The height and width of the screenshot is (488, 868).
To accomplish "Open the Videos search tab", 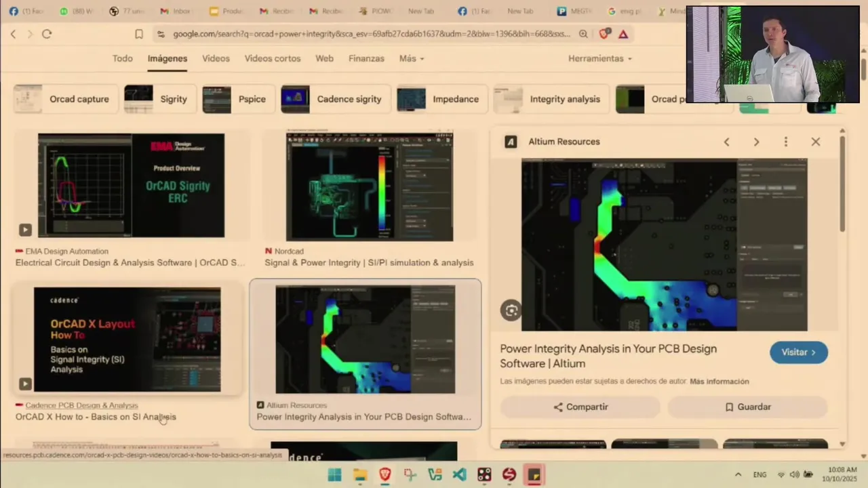I will [216, 58].
